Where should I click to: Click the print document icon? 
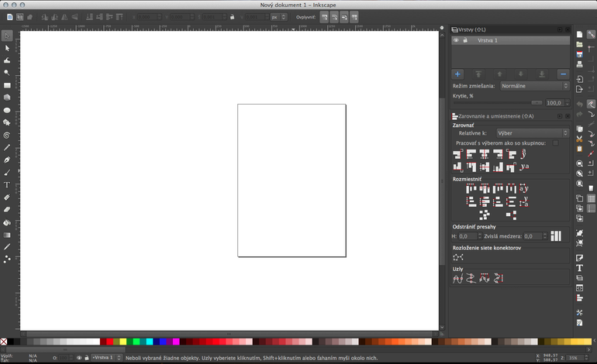[579, 64]
